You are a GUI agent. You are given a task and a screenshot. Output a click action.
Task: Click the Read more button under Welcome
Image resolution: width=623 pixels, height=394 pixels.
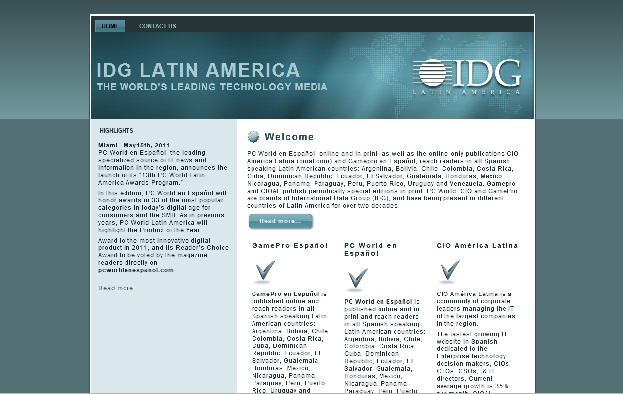coord(281,221)
